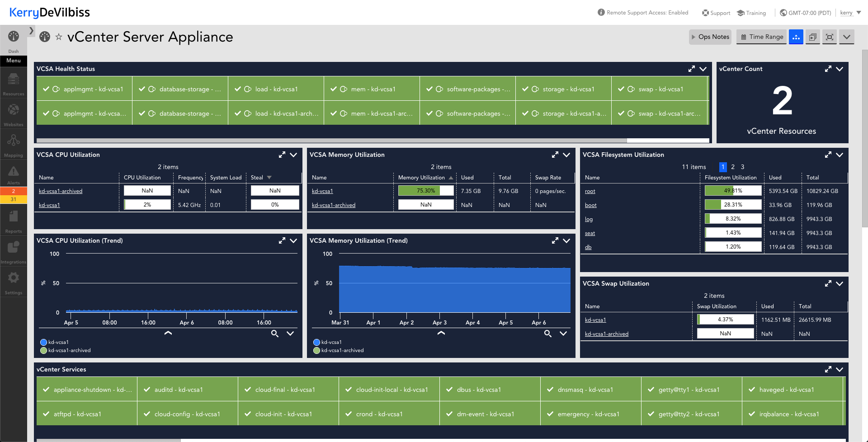Toggle kd-vcsa1 series in Memory trend legend
This screenshot has width=868, height=442.
click(327, 342)
